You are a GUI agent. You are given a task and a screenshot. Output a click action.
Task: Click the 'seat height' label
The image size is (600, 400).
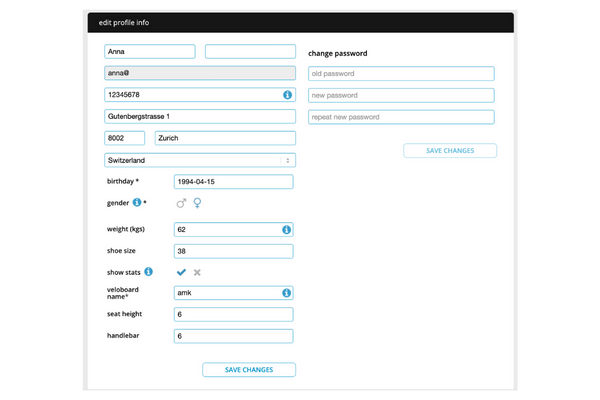pyautogui.click(x=124, y=314)
